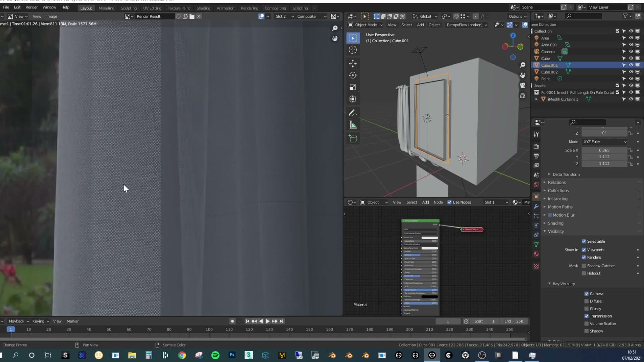The image size is (644, 362).
Task: Open the Tool properties tab
Action: [x=536, y=134]
